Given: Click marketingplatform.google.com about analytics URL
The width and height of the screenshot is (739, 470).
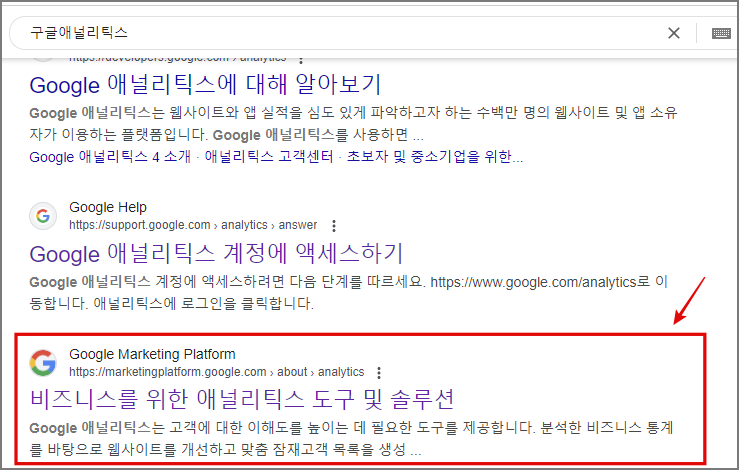Looking at the screenshot, I should [x=216, y=372].
